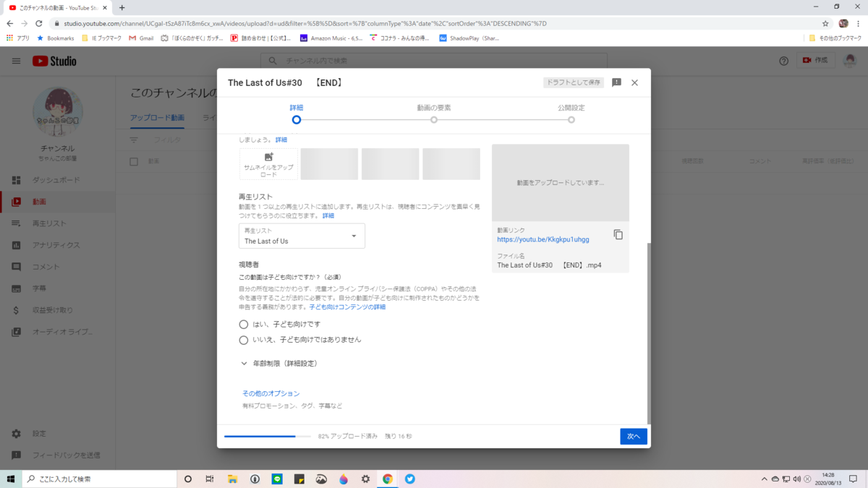This screenshot has height=488, width=868.
Task: Open Amazon Music bookmark
Action: pyautogui.click(x=331, y=38)
